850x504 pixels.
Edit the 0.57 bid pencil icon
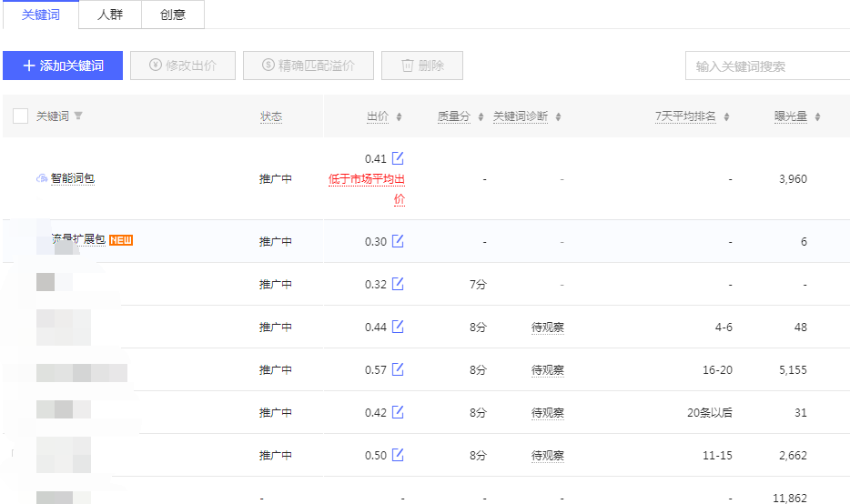(x=398, y=369)
